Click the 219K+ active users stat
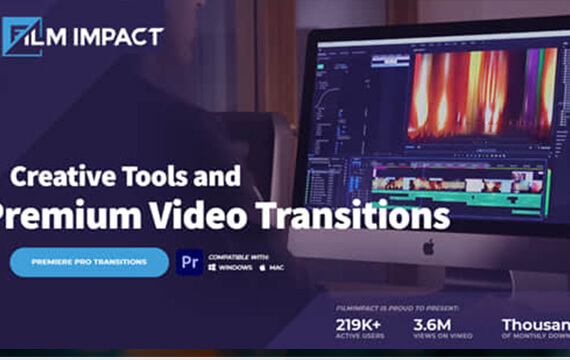This screenshot has width=570, height=360. pyautogui.click(x=360, y=328)
